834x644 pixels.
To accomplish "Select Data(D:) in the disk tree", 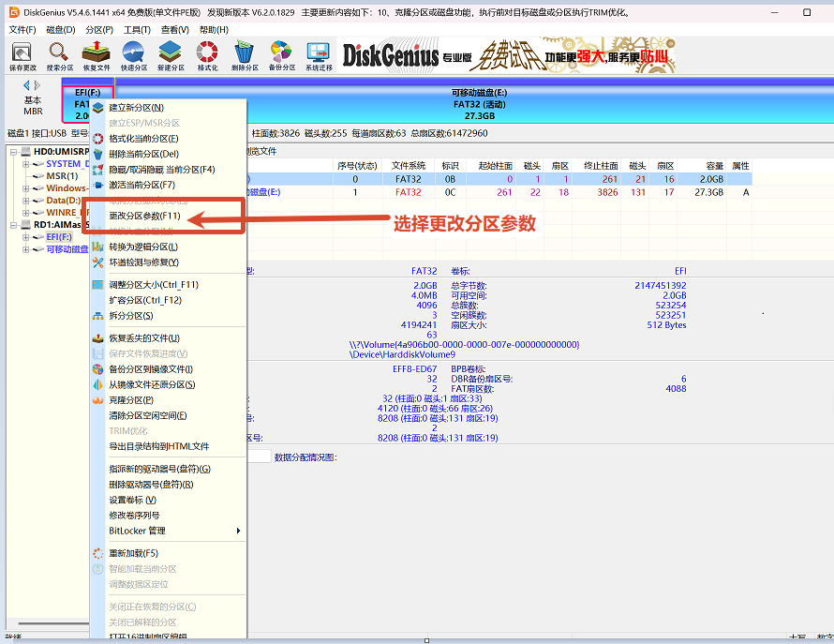I will tap(64, 201).
